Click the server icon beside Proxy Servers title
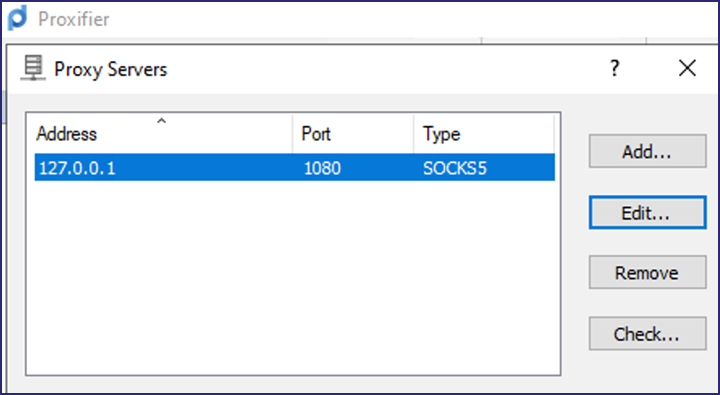Image resolution: width=720 pixels, height=395 pixels. (x=33, y=69)
